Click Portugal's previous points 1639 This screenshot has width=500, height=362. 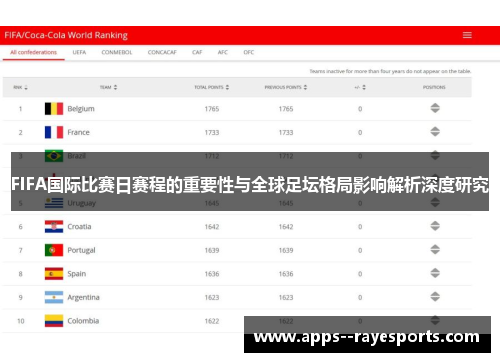(x=286, y=251)
